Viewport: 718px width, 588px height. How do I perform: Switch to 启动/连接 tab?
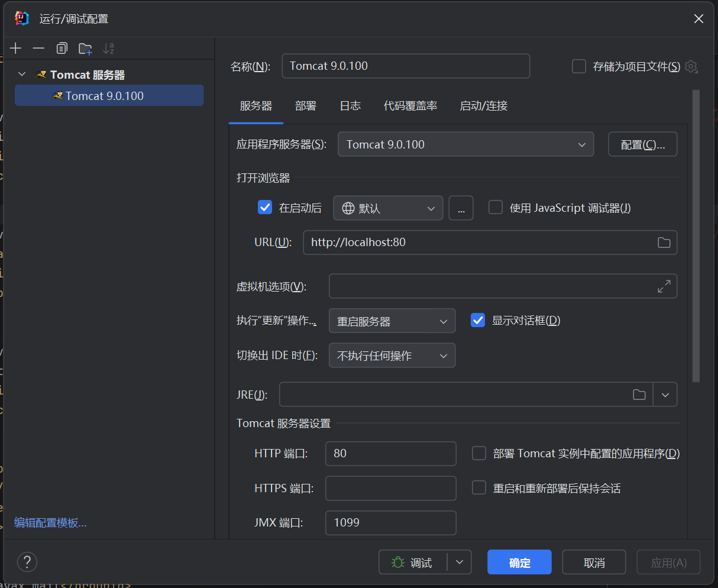click(x=484, y=106)
